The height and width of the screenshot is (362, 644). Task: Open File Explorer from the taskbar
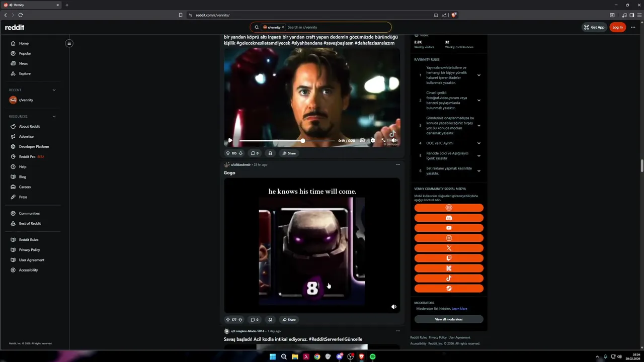tap(295, 356)
